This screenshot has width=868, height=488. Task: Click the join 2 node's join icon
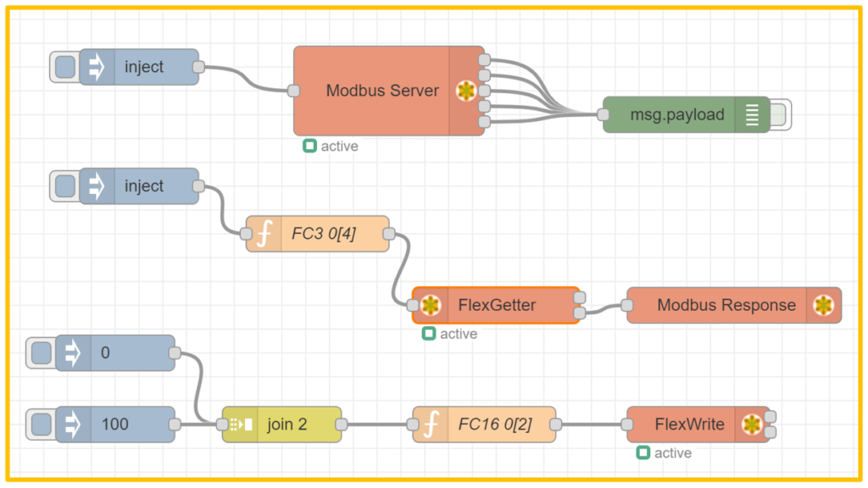pyautogui.click(x=240, y=424)
